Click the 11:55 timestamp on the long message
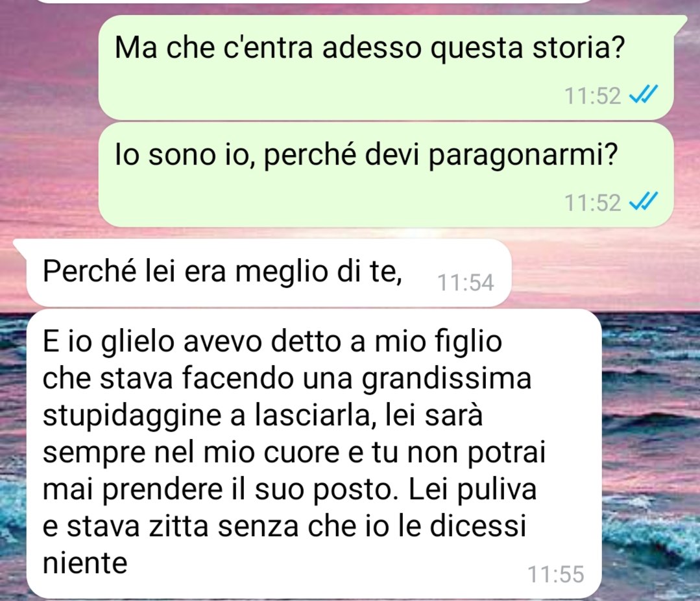The height and width of the screenshot is (601, 700). [556, 574]
